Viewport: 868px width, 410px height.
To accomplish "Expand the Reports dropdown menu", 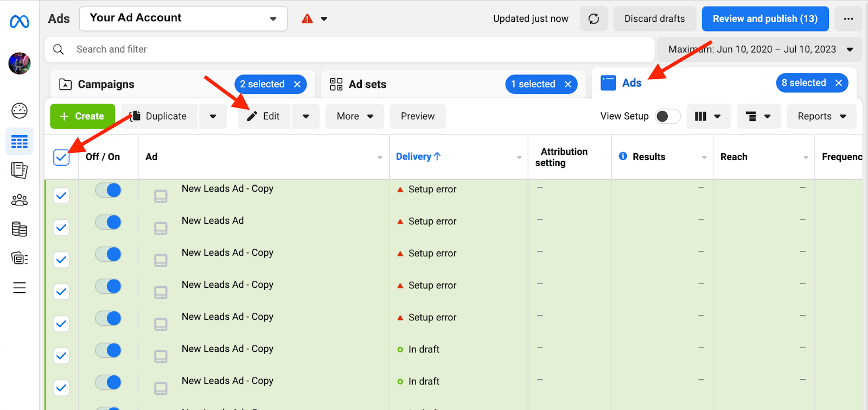I will [821, 116].
